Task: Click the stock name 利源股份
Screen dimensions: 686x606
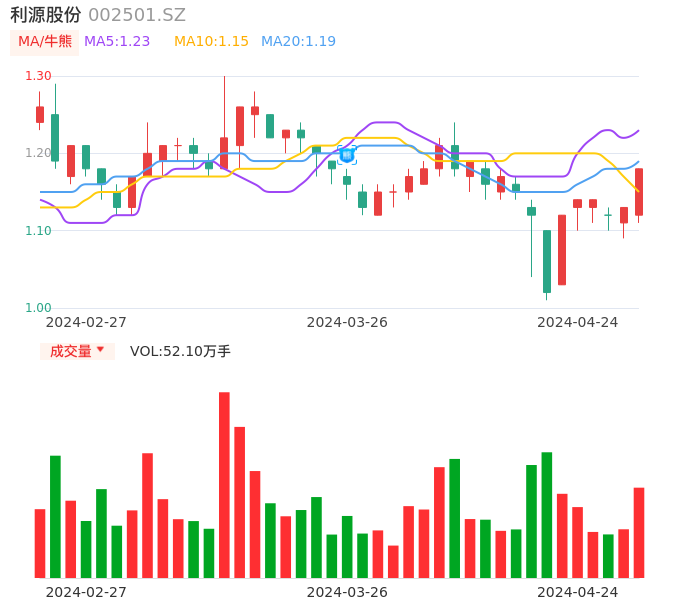Action: click(46, 15)
